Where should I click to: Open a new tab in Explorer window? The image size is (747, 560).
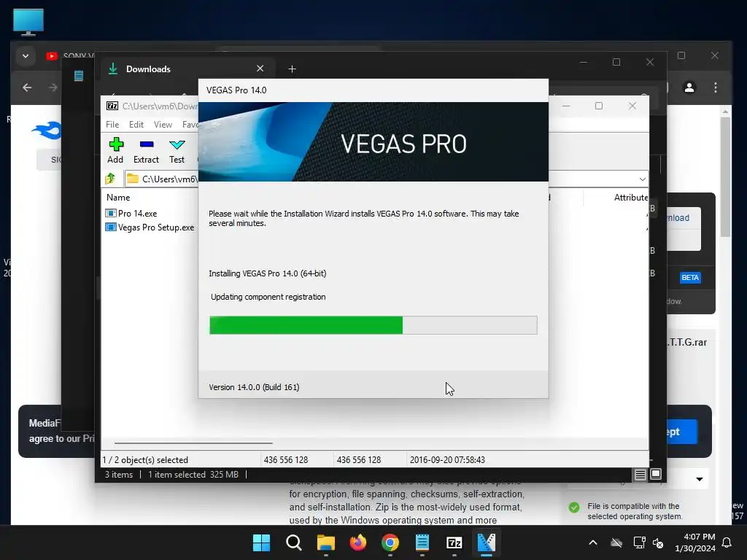pos(292,69)
